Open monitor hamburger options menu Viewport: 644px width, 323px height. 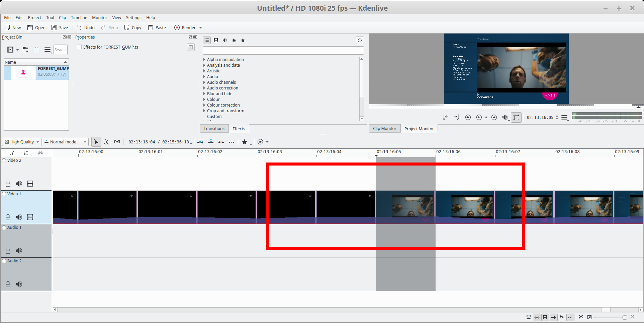click(565, 117)
